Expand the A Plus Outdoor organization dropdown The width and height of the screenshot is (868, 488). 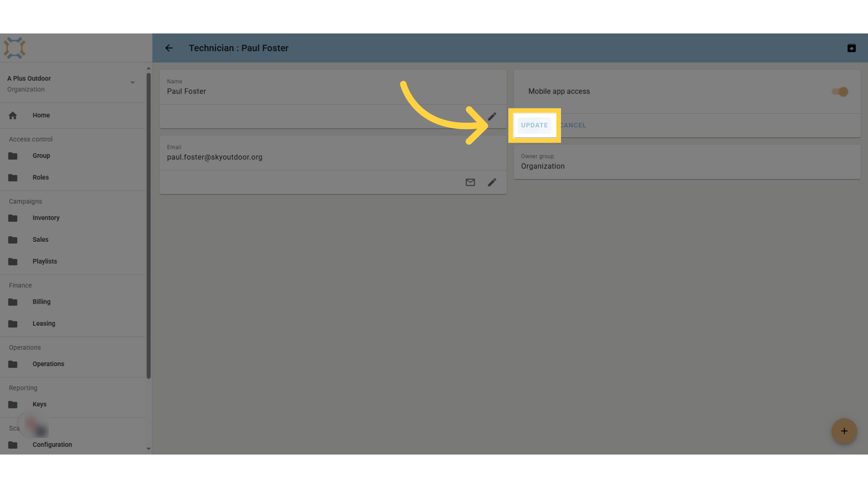(x=132, y=83)
